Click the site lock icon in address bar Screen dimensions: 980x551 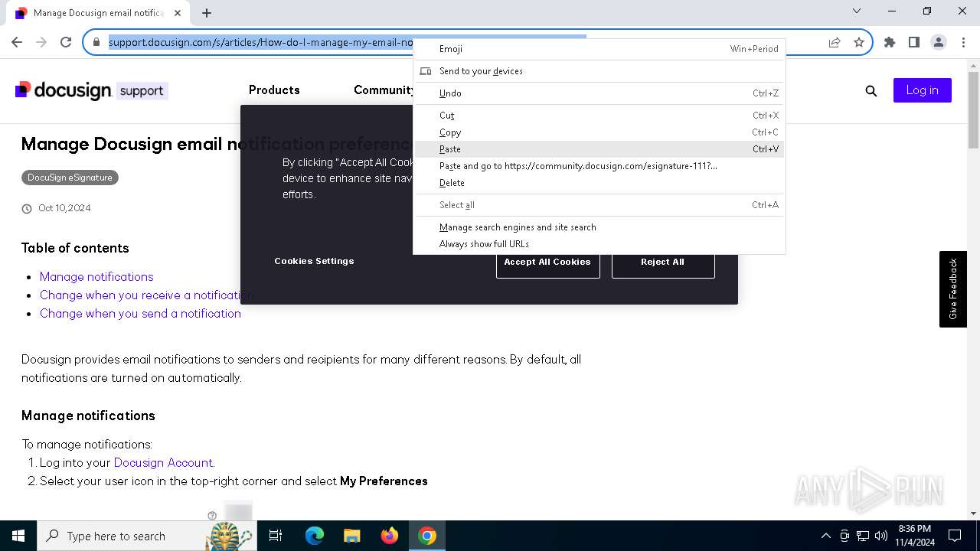pyautogui.click(x=96, y=42)
